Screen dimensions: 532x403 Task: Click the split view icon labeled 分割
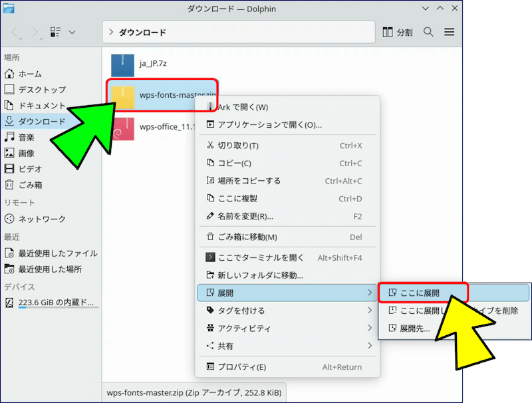(398, 32)
